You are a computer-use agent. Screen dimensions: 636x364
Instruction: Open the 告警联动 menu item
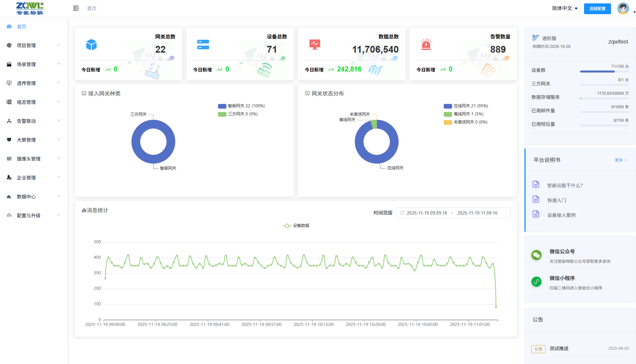pyautogui.click(x=33, y=121)
